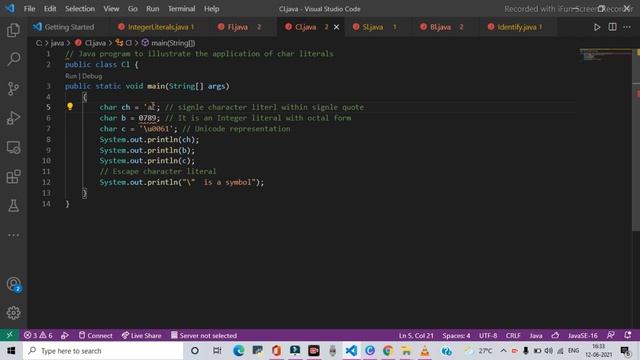The image size is (640, 360).
Task: Open the Edit menu
Action: click(50, 9)
